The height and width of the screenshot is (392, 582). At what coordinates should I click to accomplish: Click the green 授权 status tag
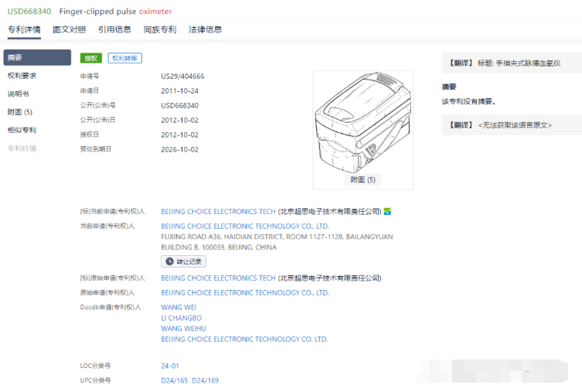(x=91, y=58)
